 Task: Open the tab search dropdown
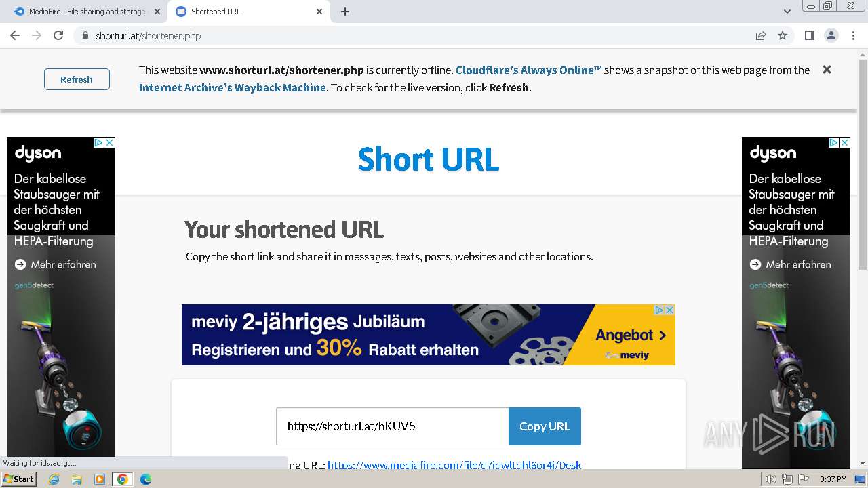[x=787, y=12]
